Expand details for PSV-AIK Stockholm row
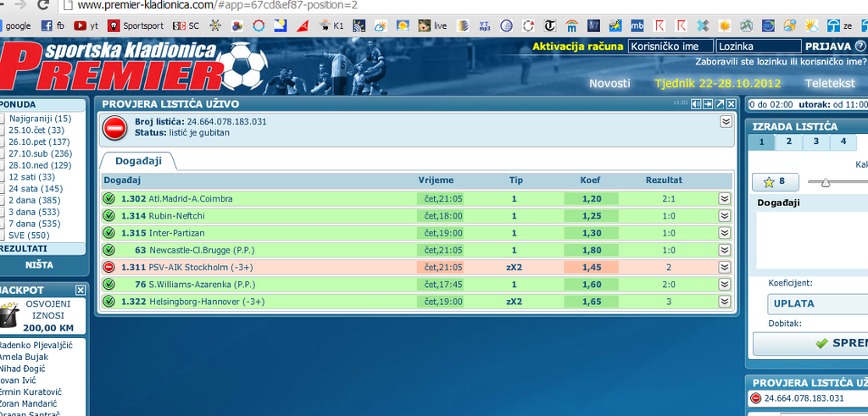The width and height of the screenshot is (868, 416). (x=724, y=267)
